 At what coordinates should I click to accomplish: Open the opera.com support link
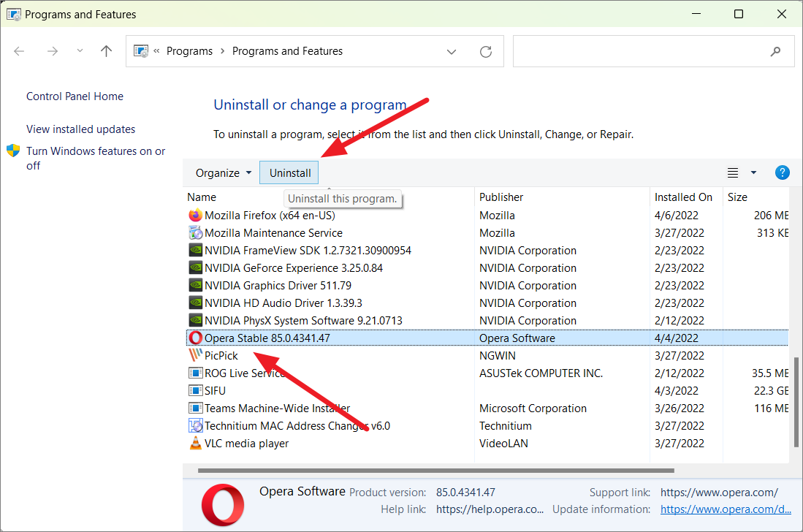719,492
